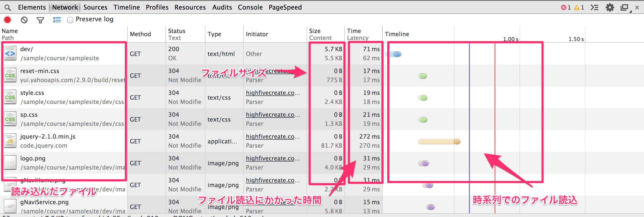Click the jquery-2.1.0.min.js JS icon

[x=10, y=141]
